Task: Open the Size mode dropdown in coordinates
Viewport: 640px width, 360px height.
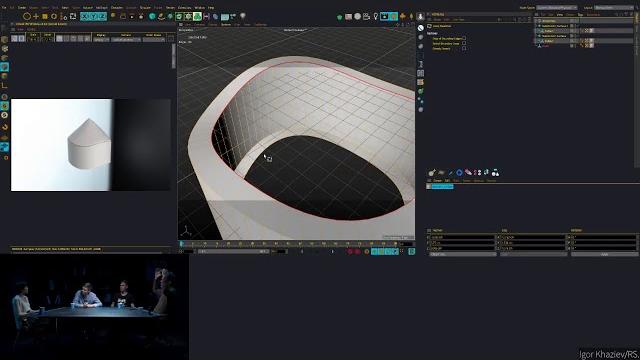Action: 533,254
